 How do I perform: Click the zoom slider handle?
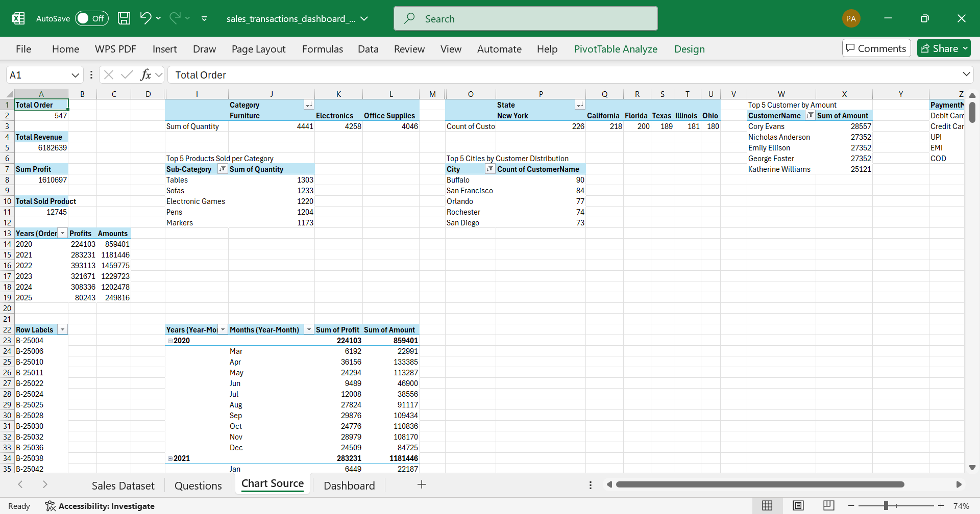click(886, 506)
